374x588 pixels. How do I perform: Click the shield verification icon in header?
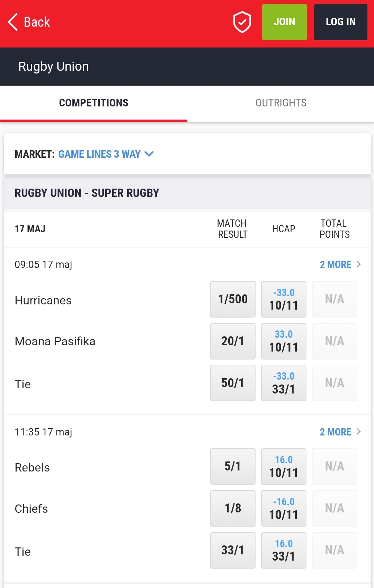tap(242, 22)
